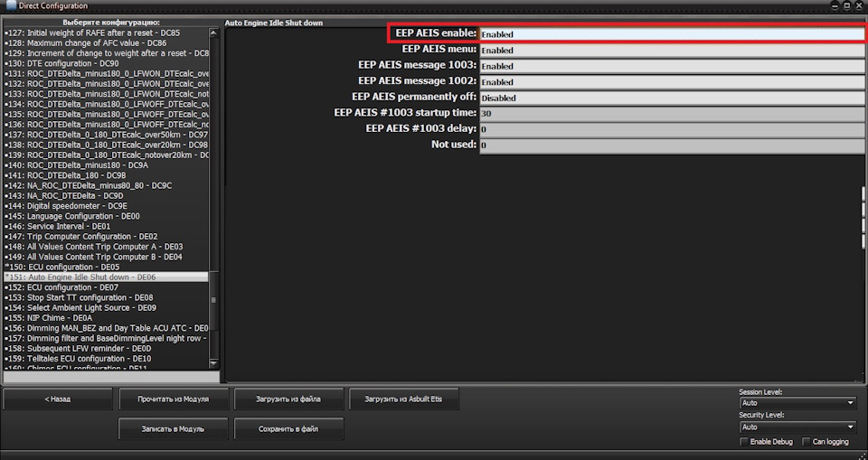Click the Not used value field
Screen dimensions: 868x460
[672, 145]
